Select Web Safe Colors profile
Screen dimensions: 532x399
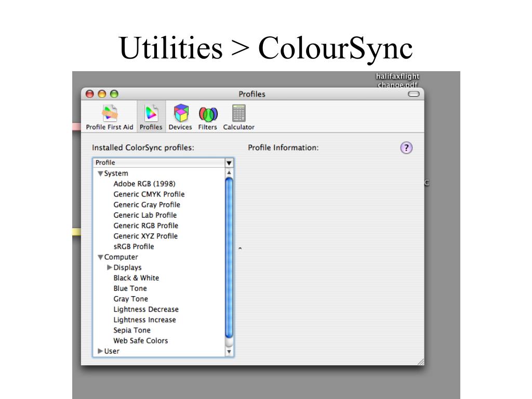[140, 341]
